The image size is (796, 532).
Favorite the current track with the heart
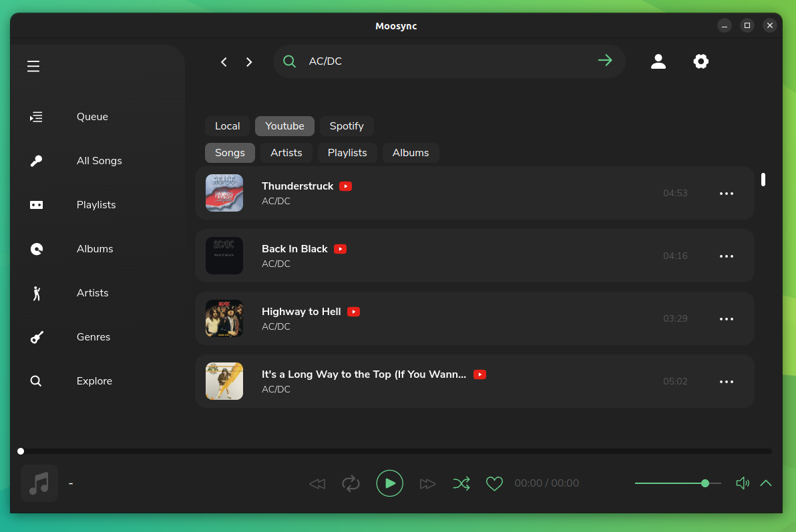pyautogui.click(x=494, y=483)
